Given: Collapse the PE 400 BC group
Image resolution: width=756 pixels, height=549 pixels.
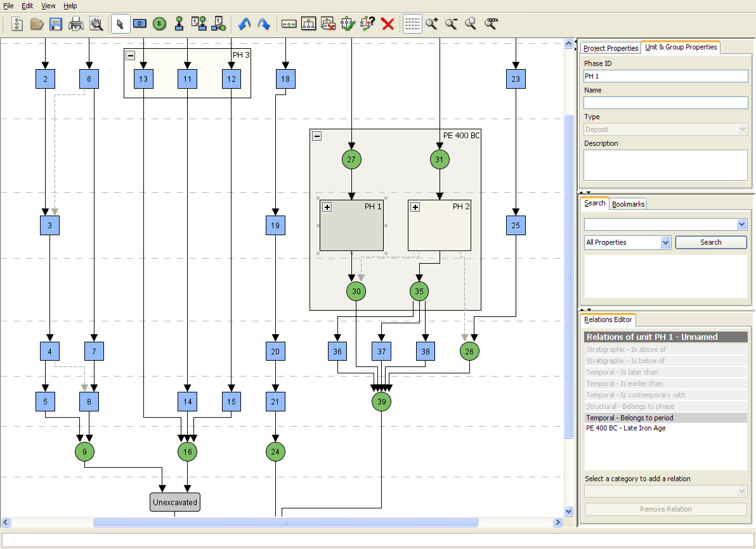Looking at the screenshot, I should tap(316, 135).
